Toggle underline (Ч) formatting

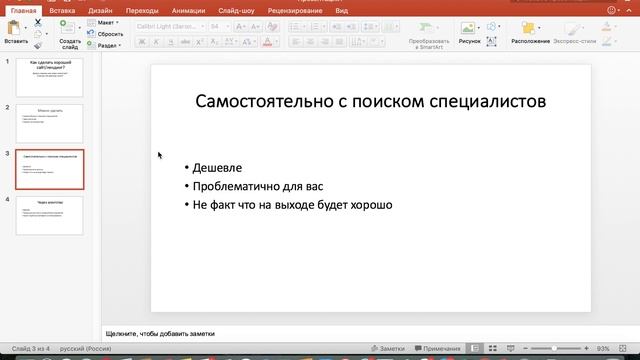click(x=171, y=42)
